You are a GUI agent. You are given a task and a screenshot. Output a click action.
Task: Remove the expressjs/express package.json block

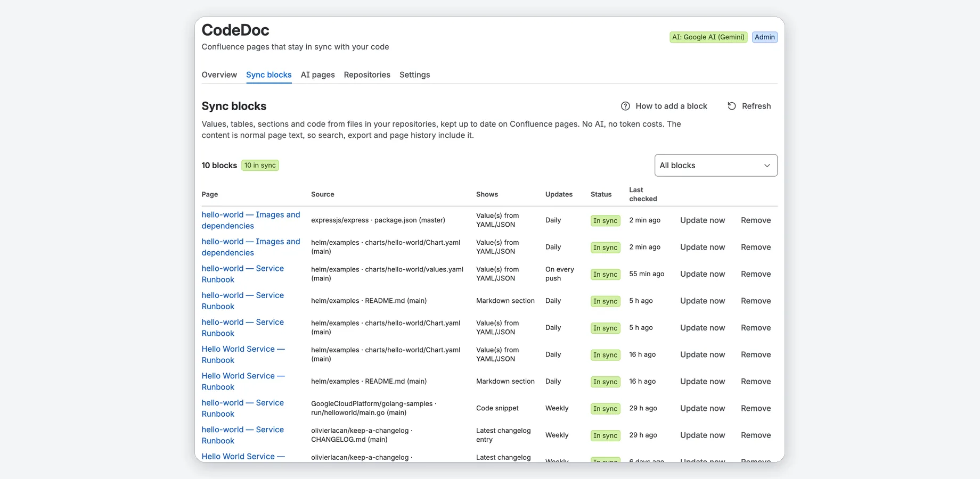coord(756,220)
